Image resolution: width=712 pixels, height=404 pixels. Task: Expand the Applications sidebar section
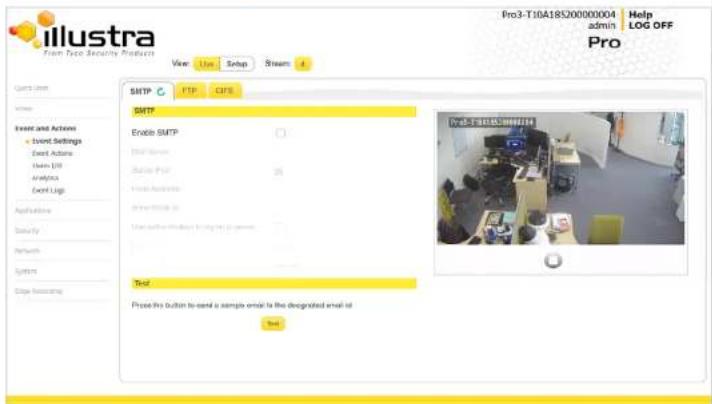(x=33, y=211)
